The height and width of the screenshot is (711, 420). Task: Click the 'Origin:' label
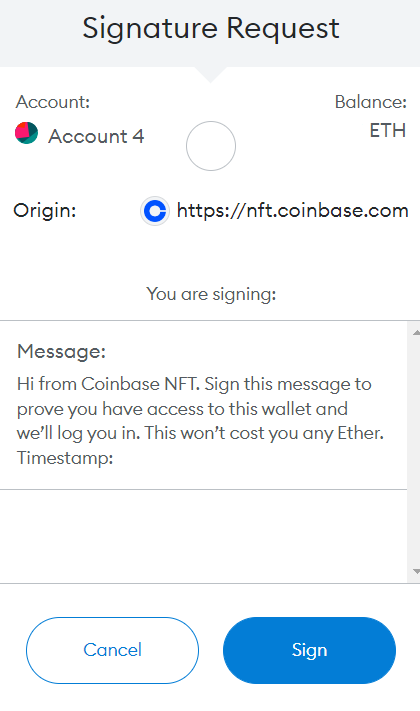[44, 210]
